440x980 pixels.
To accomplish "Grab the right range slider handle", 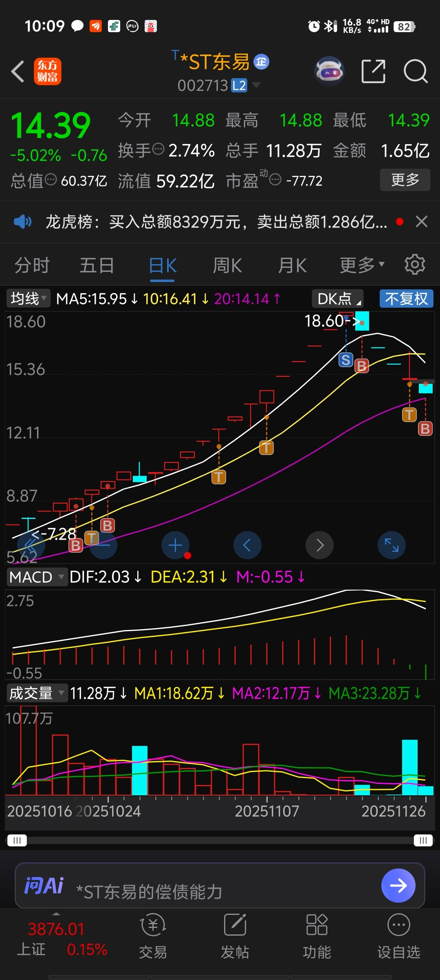I will click(x=423, y=840).
